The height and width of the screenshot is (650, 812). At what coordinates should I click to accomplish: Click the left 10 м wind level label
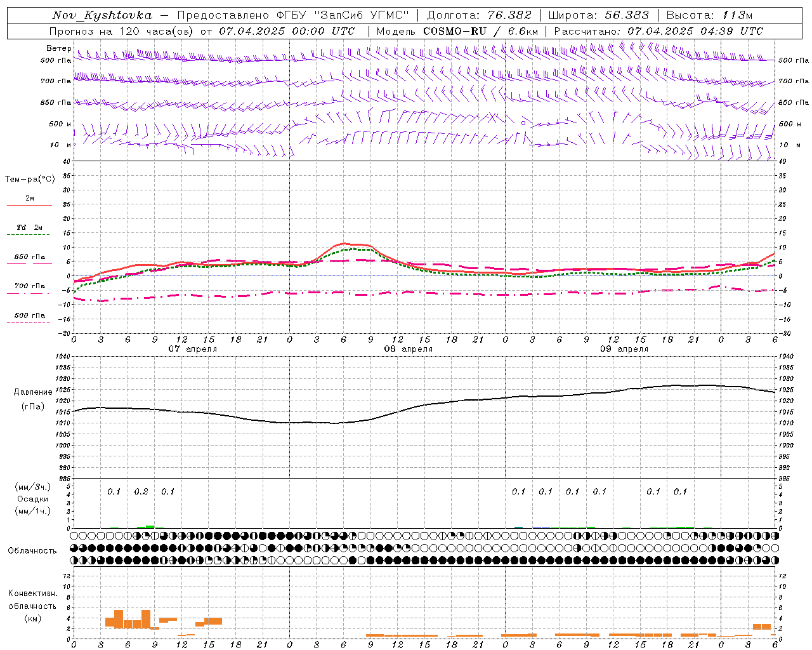coord(62,145)
